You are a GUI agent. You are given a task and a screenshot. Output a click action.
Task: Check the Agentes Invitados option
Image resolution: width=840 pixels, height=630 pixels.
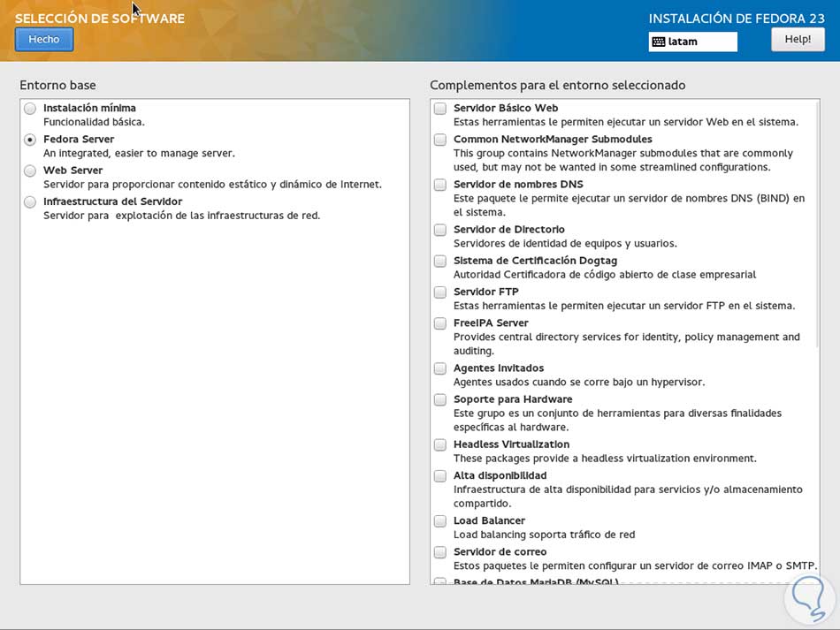[x=439, y=368]
